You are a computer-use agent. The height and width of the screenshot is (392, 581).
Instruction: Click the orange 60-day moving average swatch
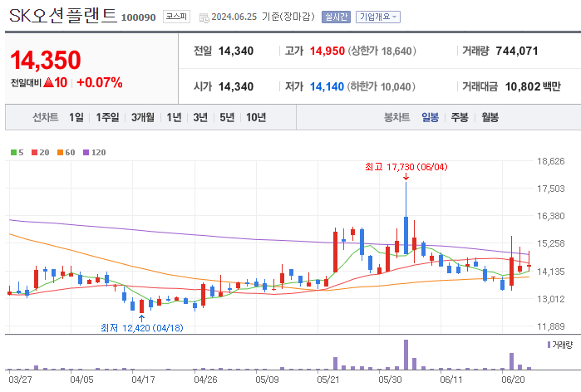(x=61, y=153)
